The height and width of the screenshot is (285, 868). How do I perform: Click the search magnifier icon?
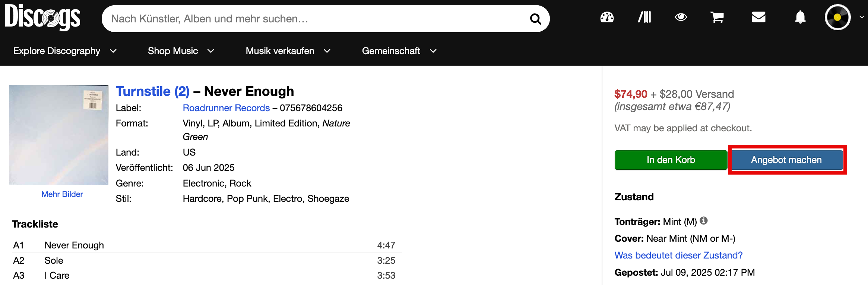pyautogui.click(x=535, y=19)
